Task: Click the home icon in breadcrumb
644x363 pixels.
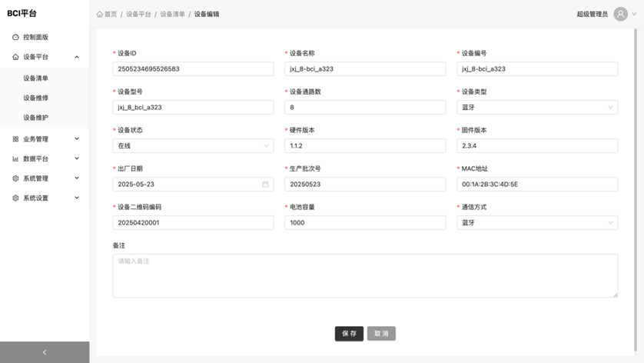Action: [x=100, y=15]
